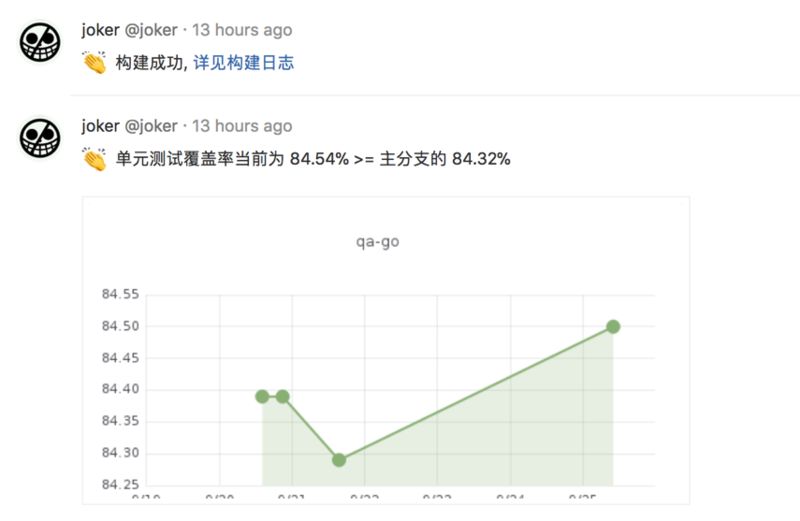Open joker username in build success comment
Image resolution: width=800 pixels, height=521 pixels.
(100, 30)
